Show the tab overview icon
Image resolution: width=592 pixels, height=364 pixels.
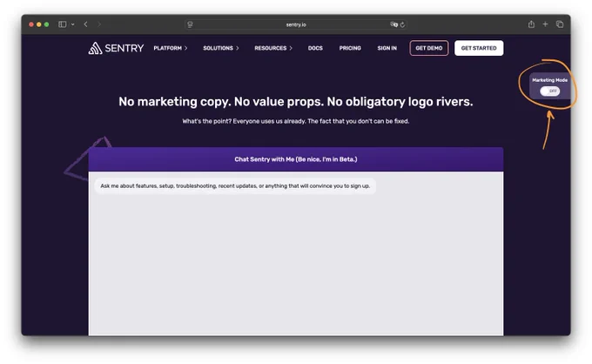click(560, 24)
